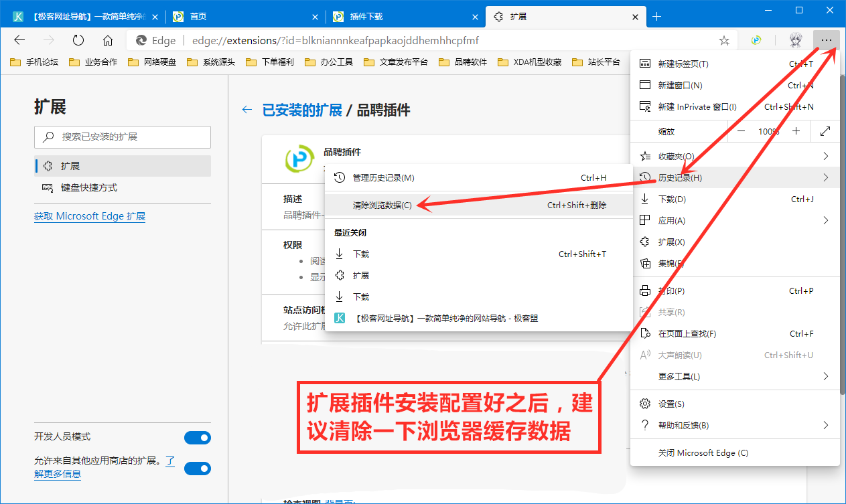Expand the 收藏夹 submenu chevron
The width and height of the screenshot is (846, 504).
(x=825, y=155)
